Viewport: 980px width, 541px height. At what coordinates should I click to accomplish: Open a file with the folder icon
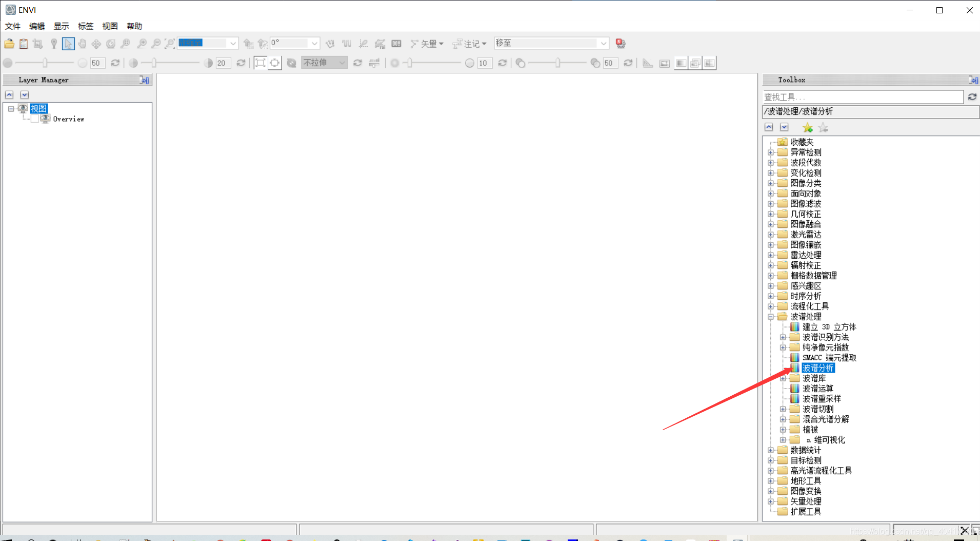(x=9, y=44)
